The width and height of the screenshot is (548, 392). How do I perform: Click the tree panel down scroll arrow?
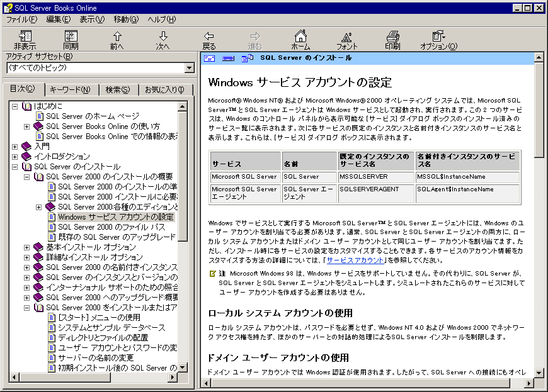(x=183, y=367)
